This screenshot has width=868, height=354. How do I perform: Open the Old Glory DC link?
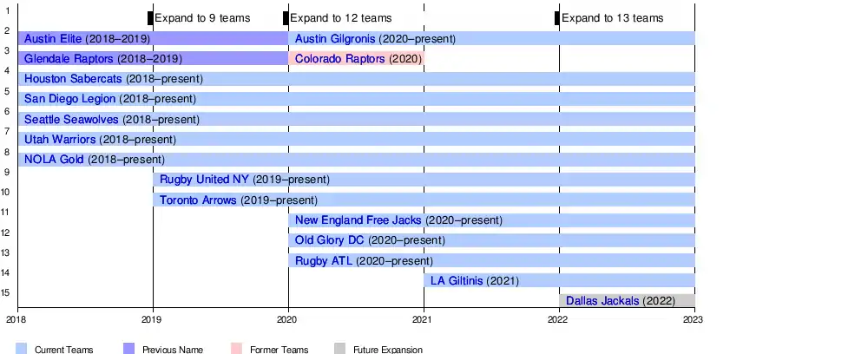[330, 240]
